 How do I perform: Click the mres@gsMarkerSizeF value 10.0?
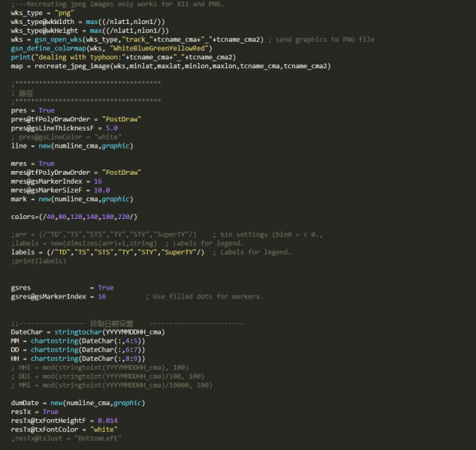[102, 190]
